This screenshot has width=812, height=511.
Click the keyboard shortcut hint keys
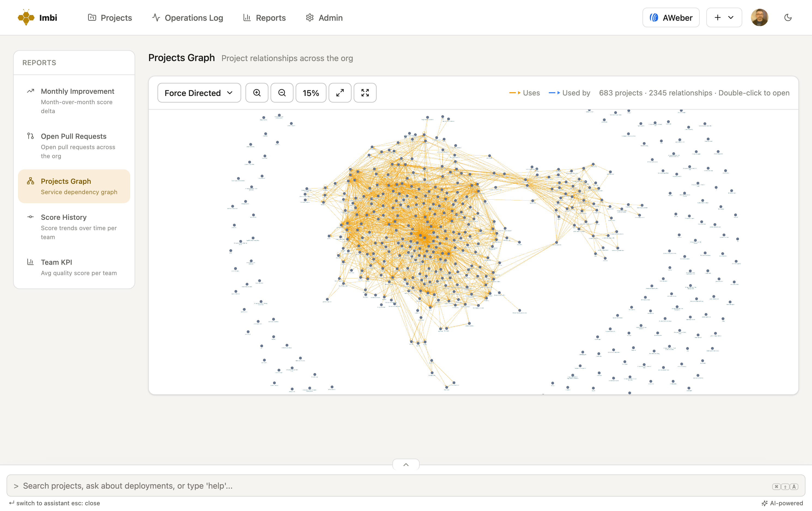(x=785, y=486)
